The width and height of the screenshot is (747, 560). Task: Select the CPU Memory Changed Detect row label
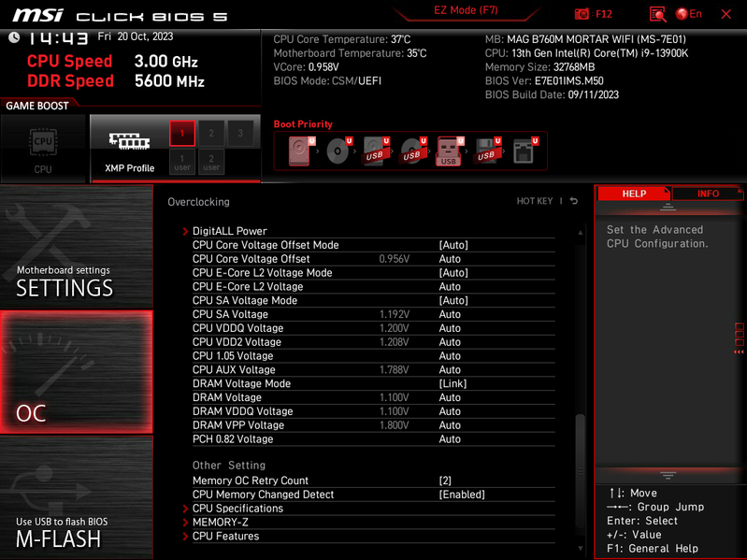pos(263,495)
